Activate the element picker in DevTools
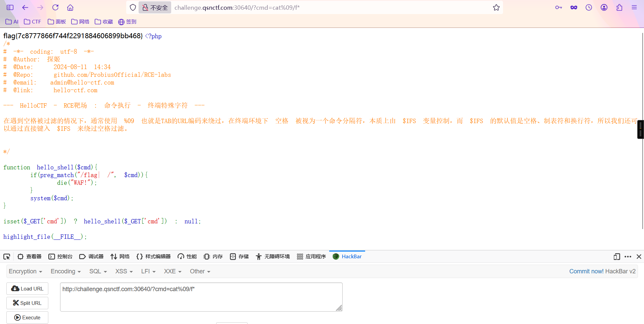This screenshot has height=324, width=644. (6, 256)
